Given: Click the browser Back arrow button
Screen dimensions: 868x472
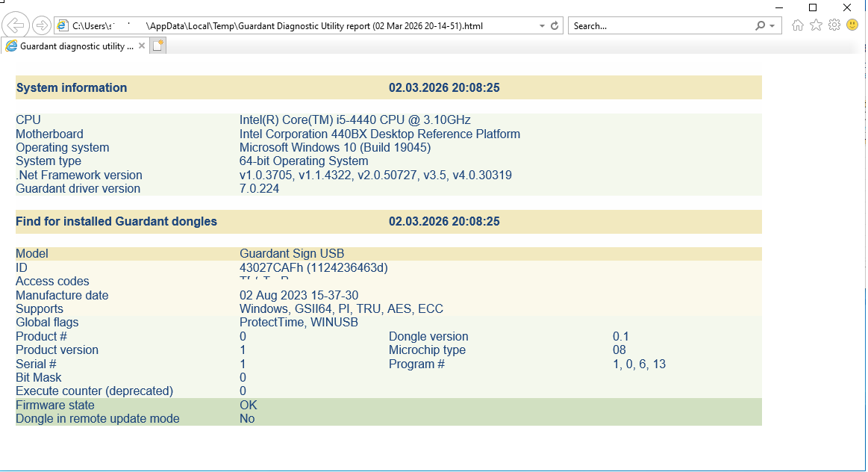Looking at the screenshot, I should [x=16, y=25].
